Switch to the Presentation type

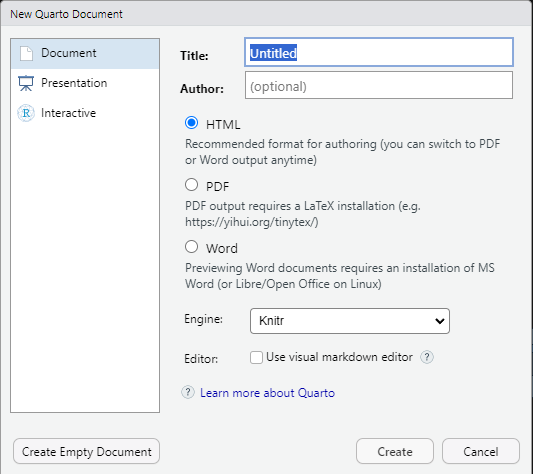[85, 83]
